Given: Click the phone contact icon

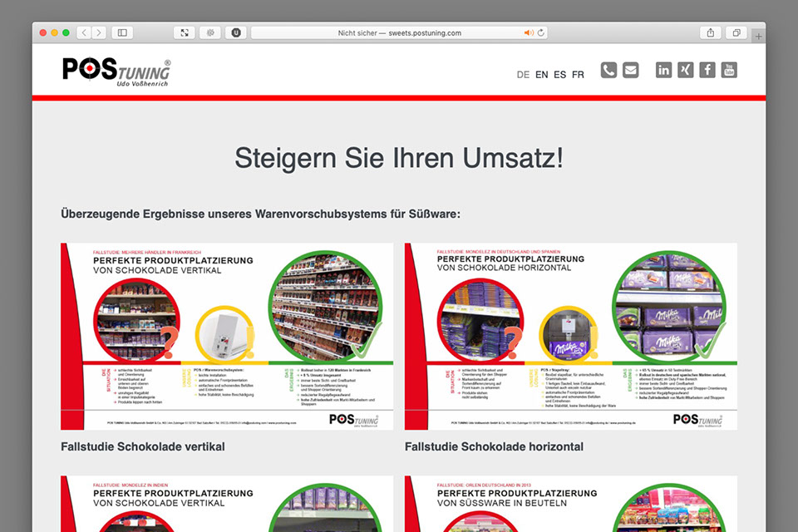Looking at the screenshot, I should pos(608,71).
